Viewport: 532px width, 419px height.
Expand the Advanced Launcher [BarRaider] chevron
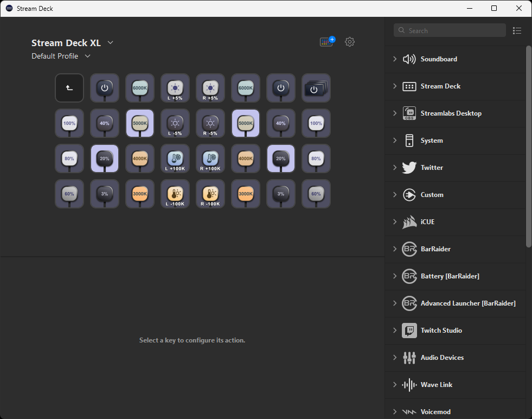tap(395, 303)
